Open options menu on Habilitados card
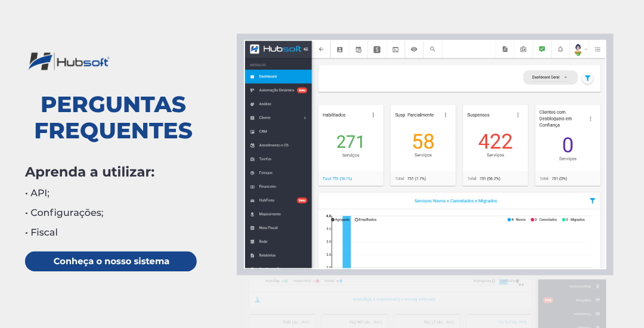Viewport: 644px width, 328px height. (x=373, y=115)
